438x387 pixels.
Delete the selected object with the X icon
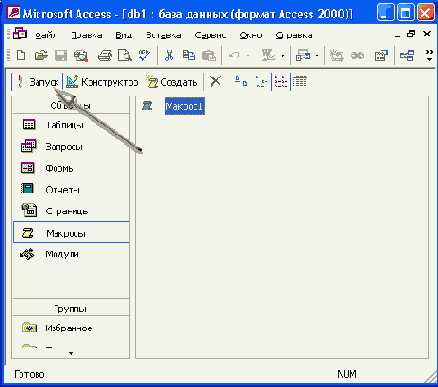point(216,81)
